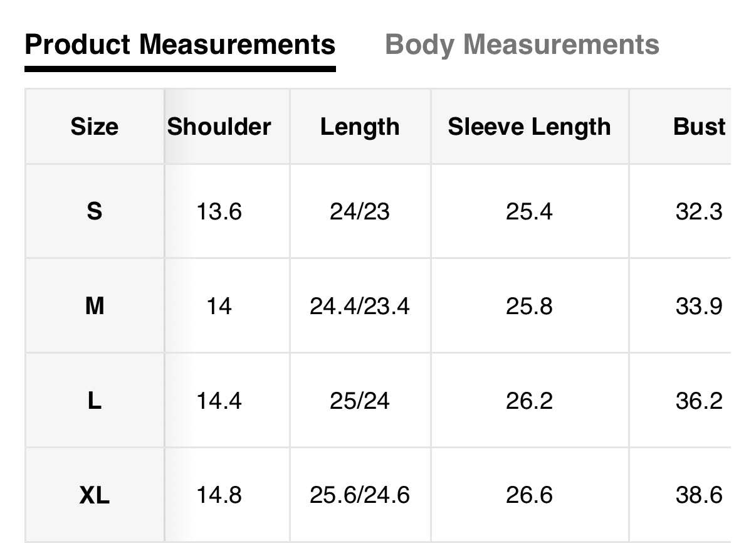Screen dimensions: 756x543
Task: Click bust value 33.9 in the M row
Action: coord(699,306)
